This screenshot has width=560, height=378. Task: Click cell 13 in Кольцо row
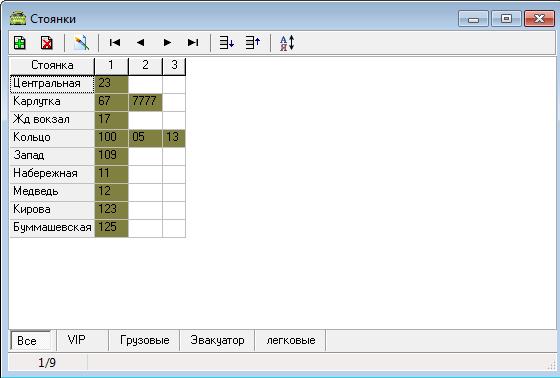174,138
